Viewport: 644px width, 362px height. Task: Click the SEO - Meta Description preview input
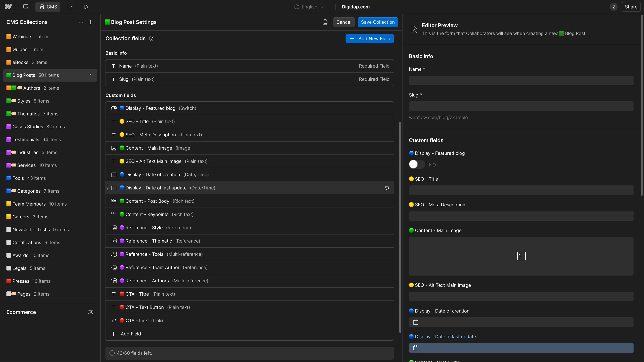[521, 216]
